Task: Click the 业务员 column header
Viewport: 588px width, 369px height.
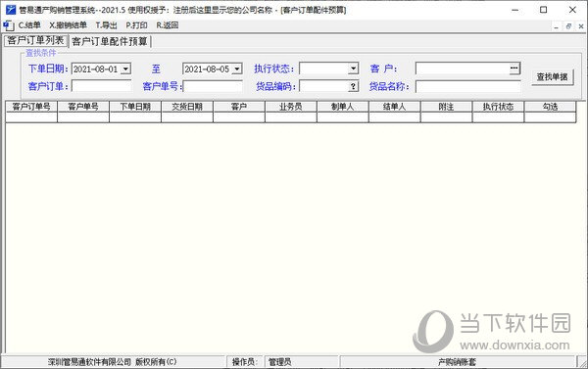Action: point(291,107)
